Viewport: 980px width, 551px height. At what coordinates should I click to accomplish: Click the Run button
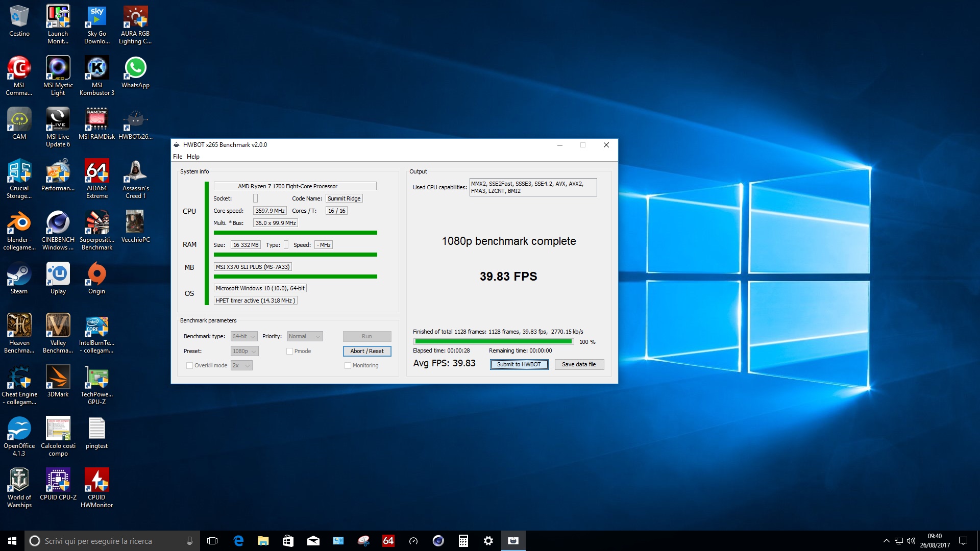367,336
